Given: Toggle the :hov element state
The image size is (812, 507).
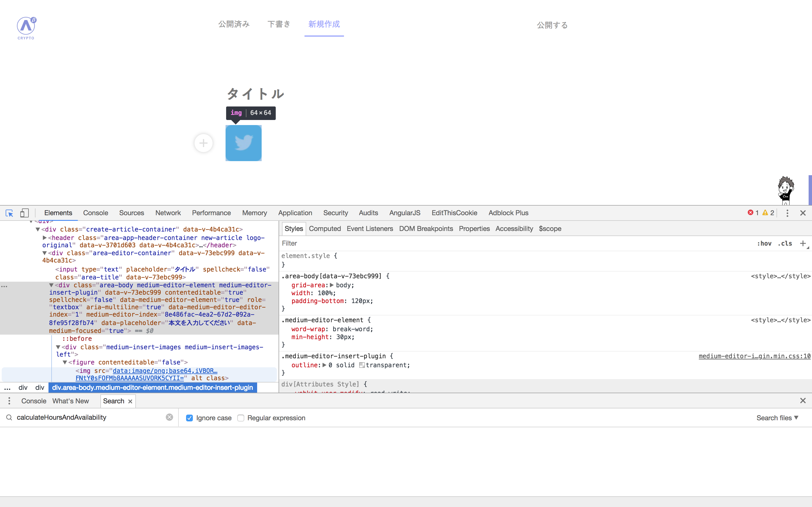Looking at the screenshot, I should pyautogui.click(x=764, y=243).
